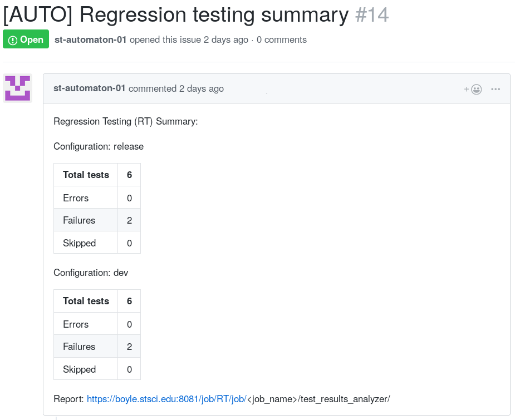Open the boyle.stsci.edu report link
Image resolution: width=515 pixels, height=420 pixels.
click(x=166, y=399)
